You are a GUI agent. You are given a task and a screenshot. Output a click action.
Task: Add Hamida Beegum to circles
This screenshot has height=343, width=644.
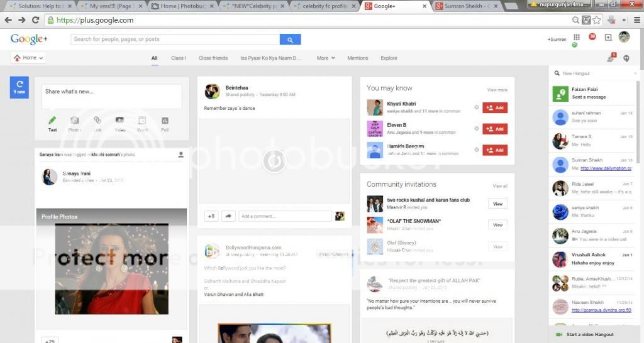[494, 150]
